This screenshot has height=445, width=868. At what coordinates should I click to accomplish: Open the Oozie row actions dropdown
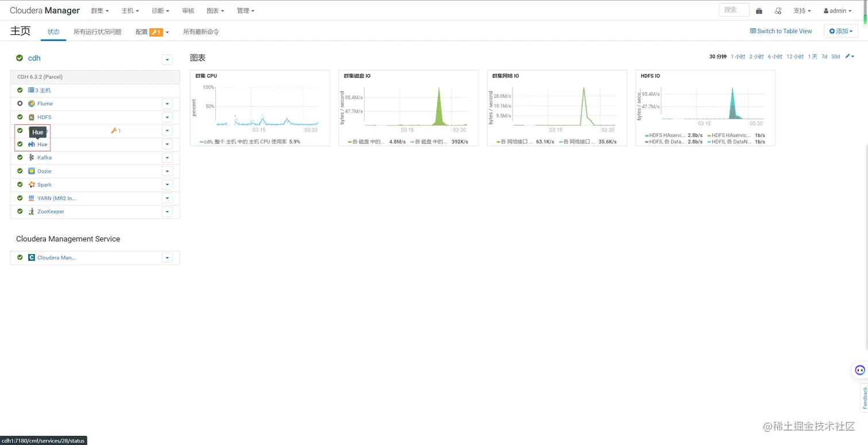tap(167, 171)
